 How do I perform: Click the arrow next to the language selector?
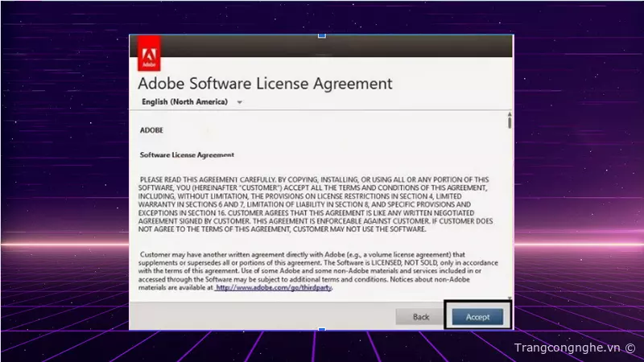pyautogui.click(x=240, y=103)
